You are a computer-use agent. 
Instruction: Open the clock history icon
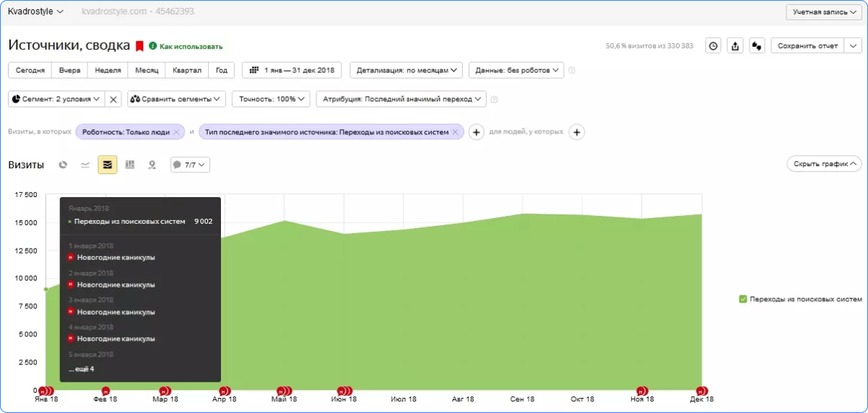coord(713,45)
